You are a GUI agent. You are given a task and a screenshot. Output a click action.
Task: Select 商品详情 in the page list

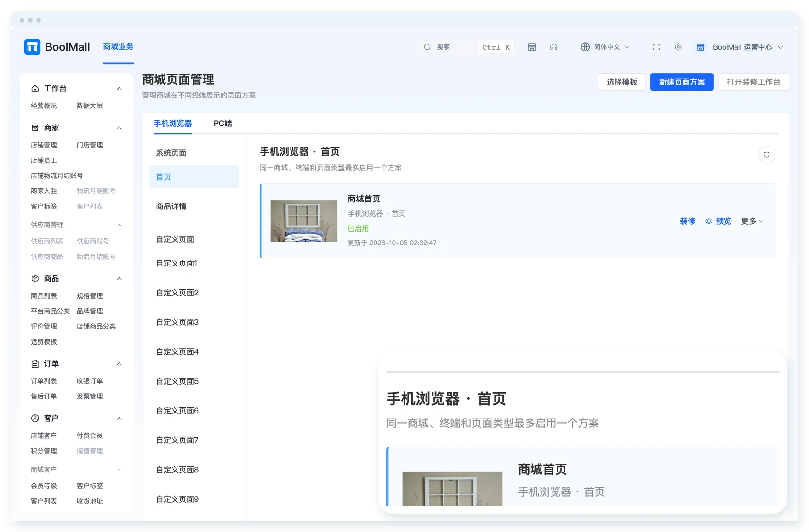(194, 206)
